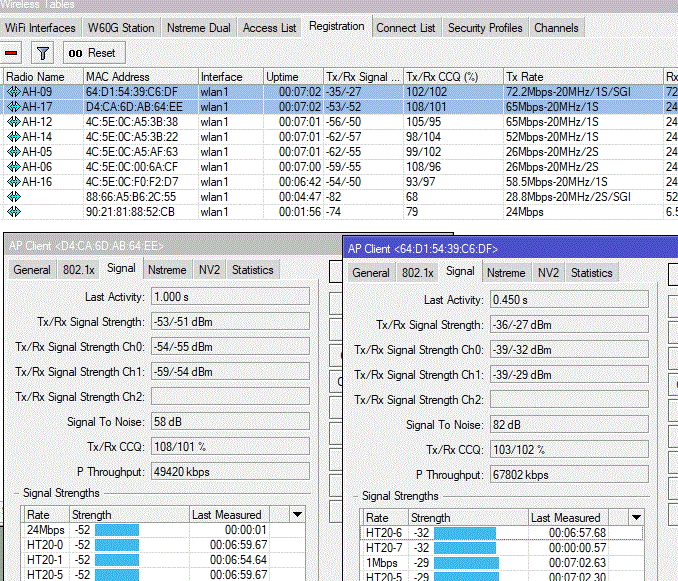The width and height of the screenshot is (678, 581).
Task: Click Tx/Rx CCQ field showing 103/102 %
Action: [569, 450]
